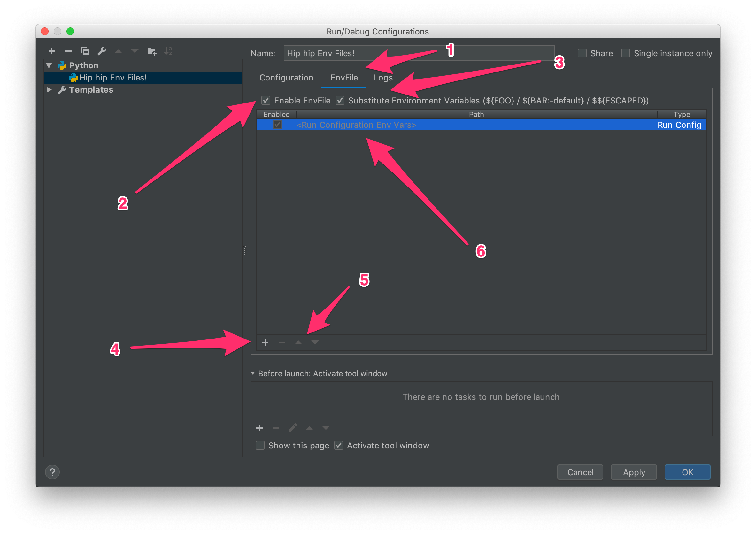Viewport: 756px width, 534px height.
Task: Check the Share checkbox
Action: pyautogui.click(x=582, y=53)
